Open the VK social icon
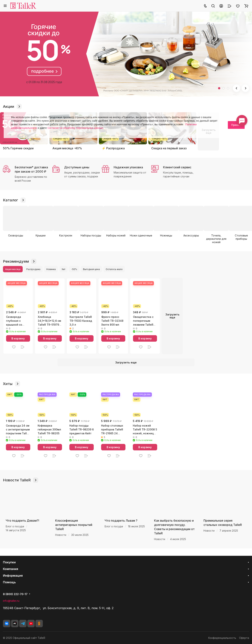 7,624
